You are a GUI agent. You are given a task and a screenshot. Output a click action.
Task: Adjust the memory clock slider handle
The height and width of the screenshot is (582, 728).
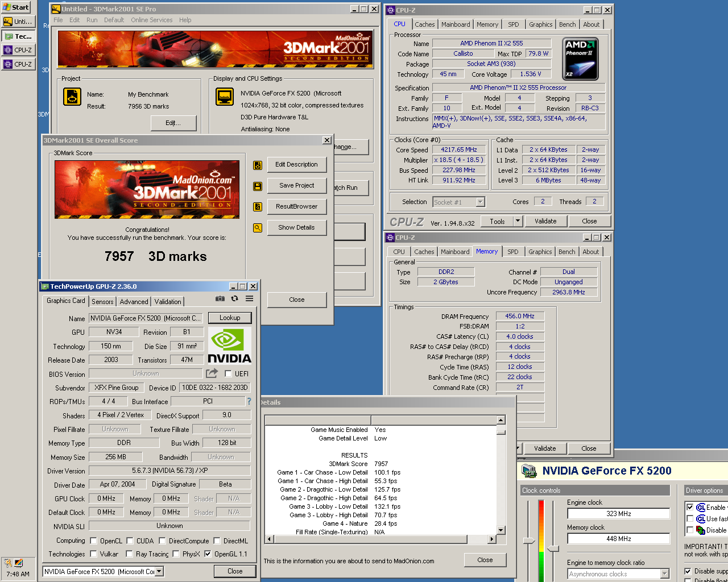coord(553,548)
